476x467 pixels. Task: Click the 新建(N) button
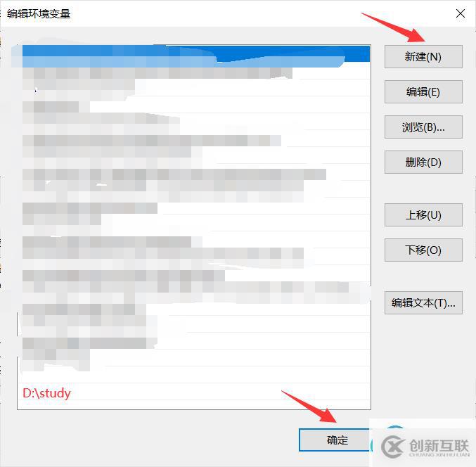point(423,57)
